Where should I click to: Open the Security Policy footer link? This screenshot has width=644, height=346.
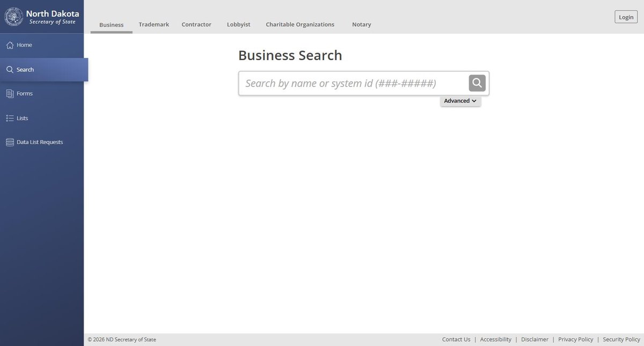point(621,340)
